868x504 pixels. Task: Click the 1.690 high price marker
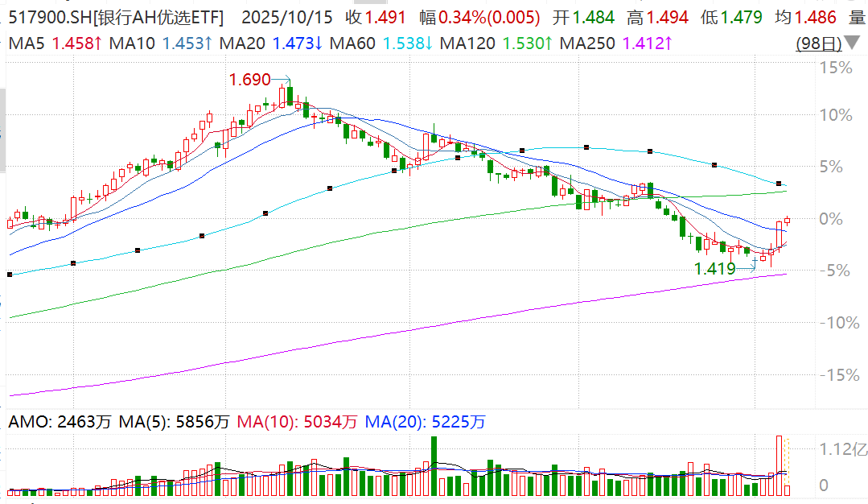coord(249,80)
